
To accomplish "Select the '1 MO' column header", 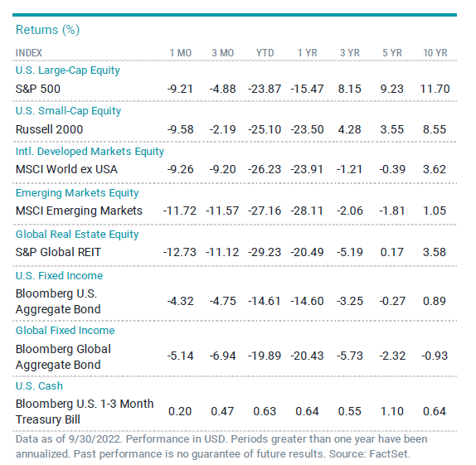I will click(180, 53).
